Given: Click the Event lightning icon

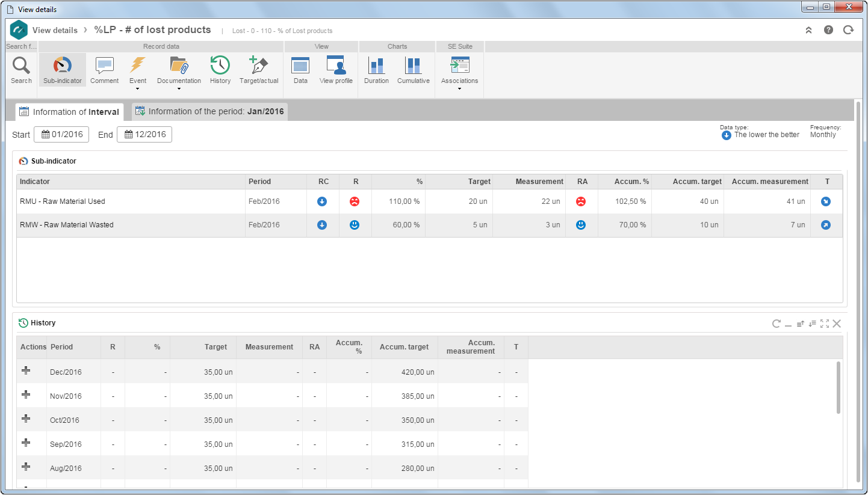Looking at the screenshot, I should pos(137,65).
